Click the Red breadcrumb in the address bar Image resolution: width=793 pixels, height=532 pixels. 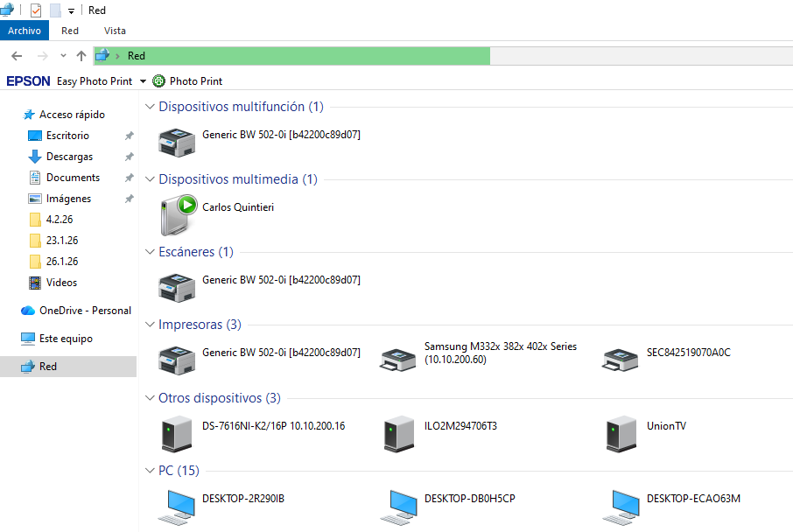[x=136, y=56]
